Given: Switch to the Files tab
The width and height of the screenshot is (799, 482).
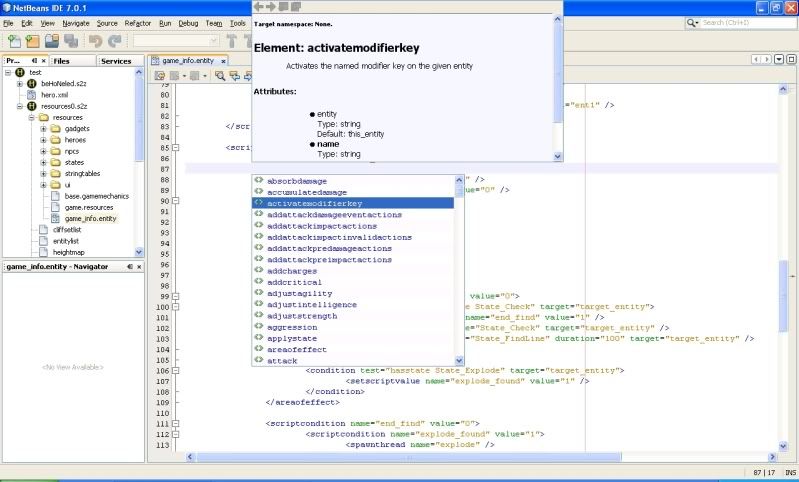Looking at the screenshot, I should (x=62, y=61).
